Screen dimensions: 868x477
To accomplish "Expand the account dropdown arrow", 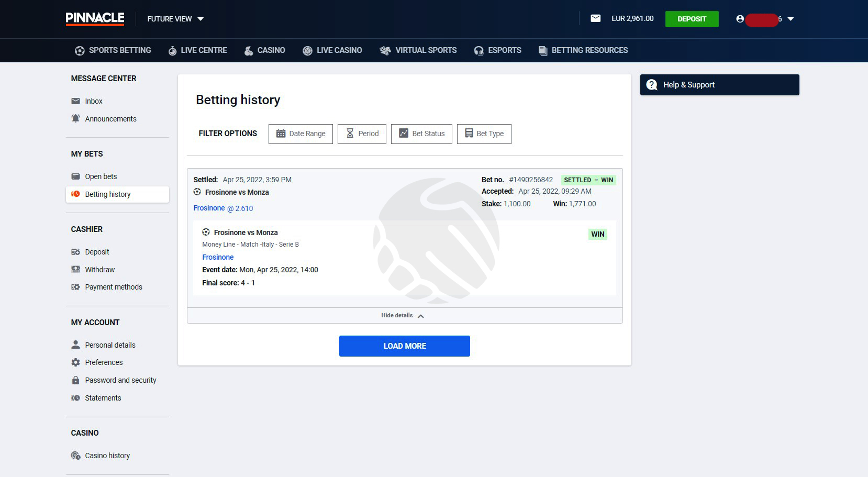I will pos(791,19).
